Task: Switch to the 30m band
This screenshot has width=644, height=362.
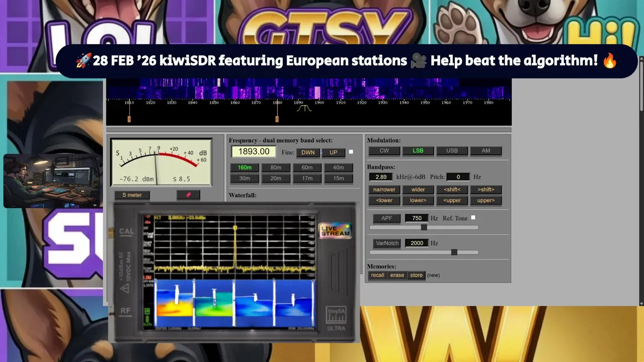Action: pyautogui.click(x=245, y=178)
